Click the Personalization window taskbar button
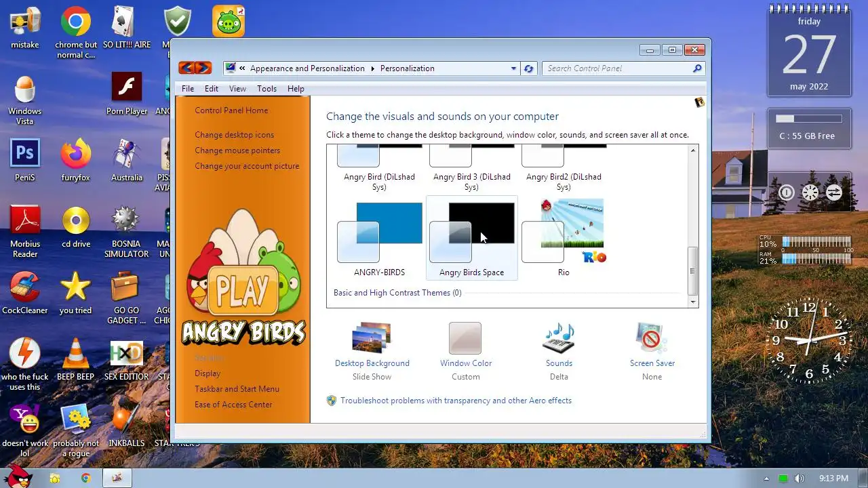 pos(117,478)
